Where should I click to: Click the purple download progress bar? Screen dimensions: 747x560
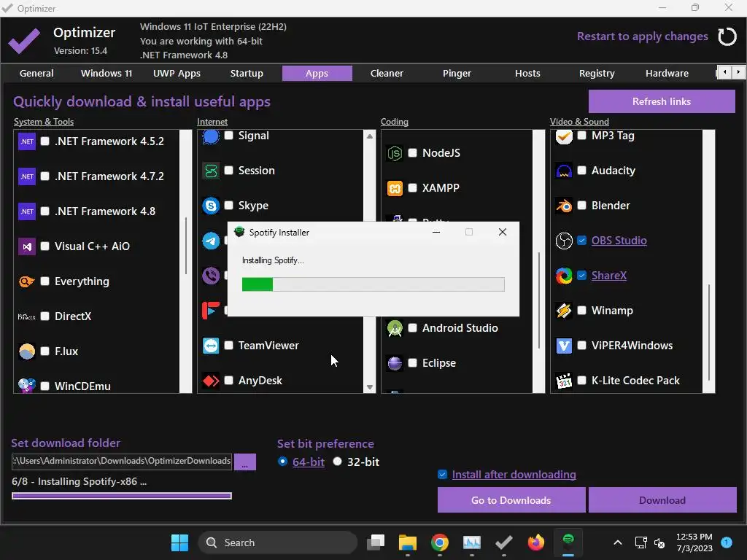click(122, 496)
